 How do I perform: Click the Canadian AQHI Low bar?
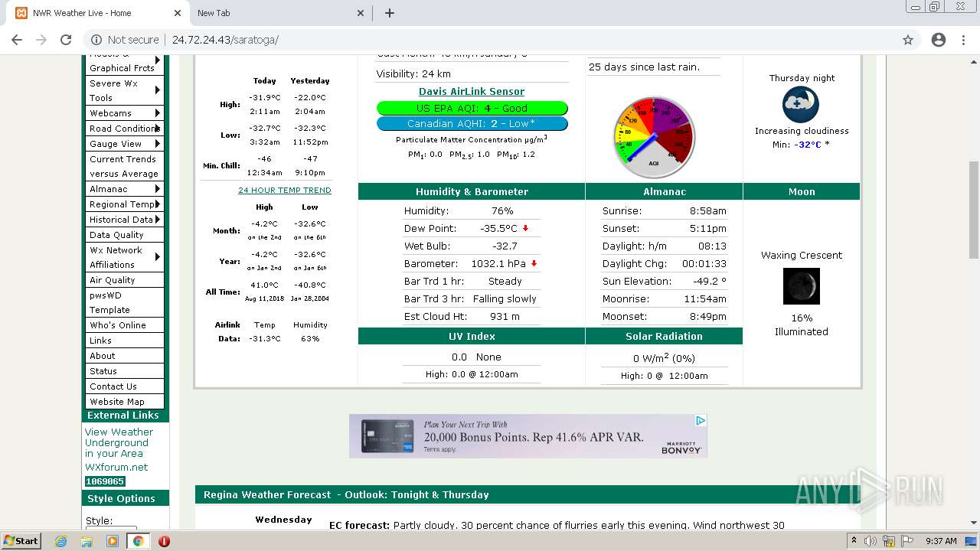pos(472,123)
